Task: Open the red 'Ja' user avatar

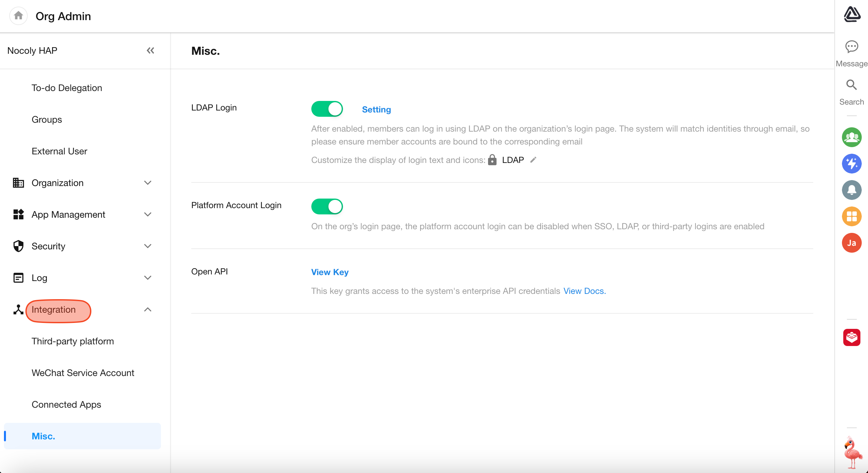Action: coord(851,243)
